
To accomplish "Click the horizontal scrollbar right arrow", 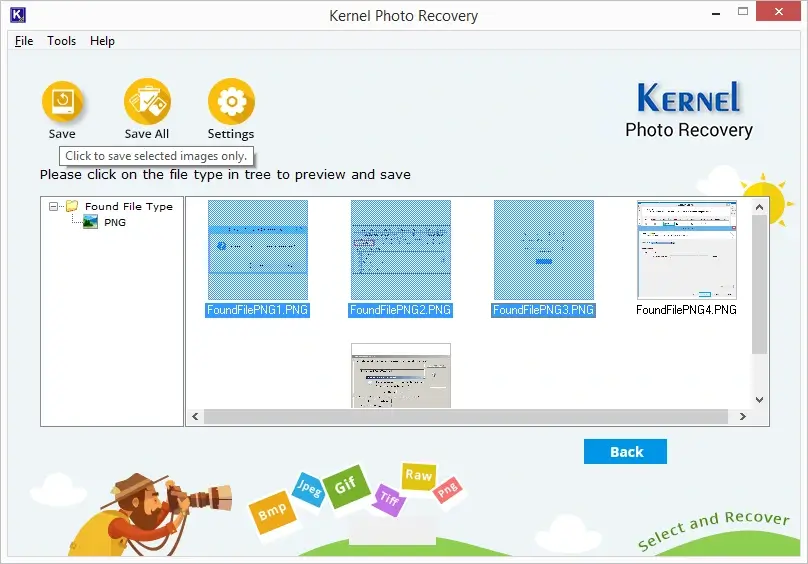I will click(x=743, y=417).
